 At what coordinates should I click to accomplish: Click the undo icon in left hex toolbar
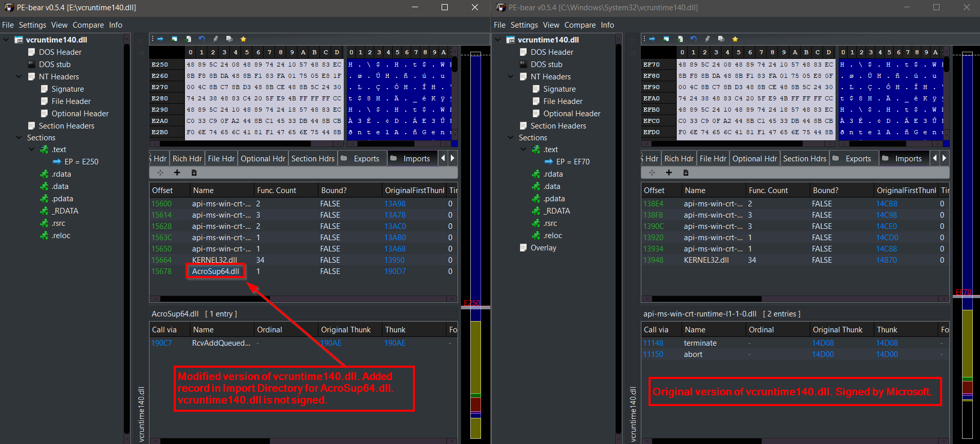click(201, 39)
